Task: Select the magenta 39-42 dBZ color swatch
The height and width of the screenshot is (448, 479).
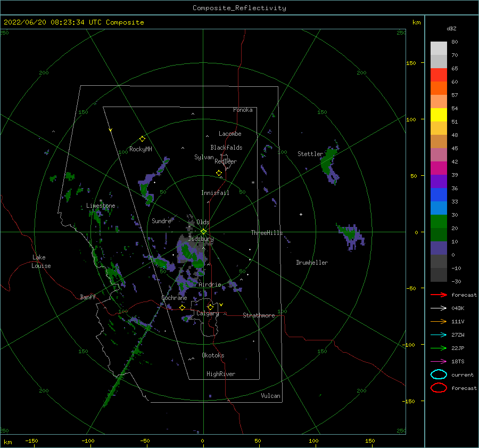Action: (x=439, y=168)
